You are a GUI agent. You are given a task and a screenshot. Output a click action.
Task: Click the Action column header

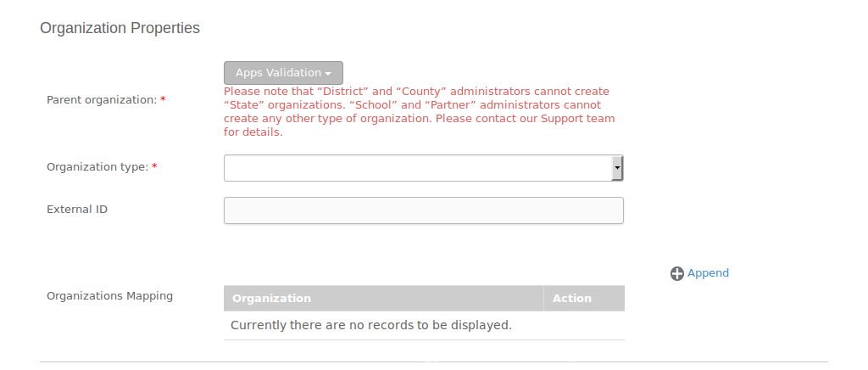[x=584, y=298]
